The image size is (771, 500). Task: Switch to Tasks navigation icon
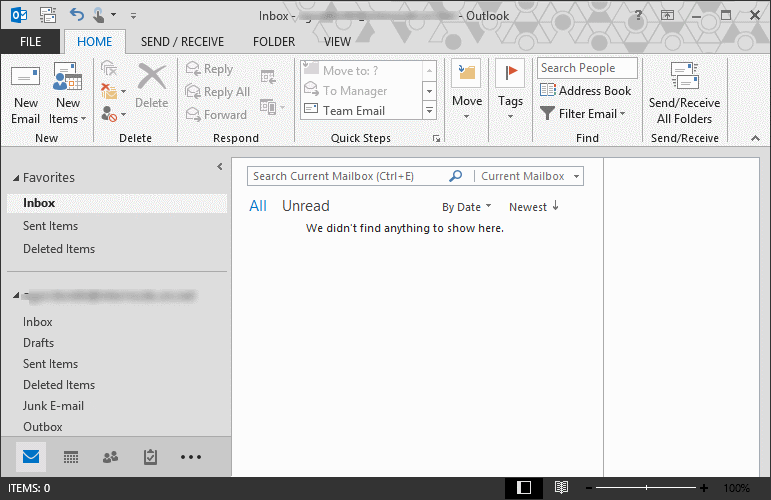150,457
